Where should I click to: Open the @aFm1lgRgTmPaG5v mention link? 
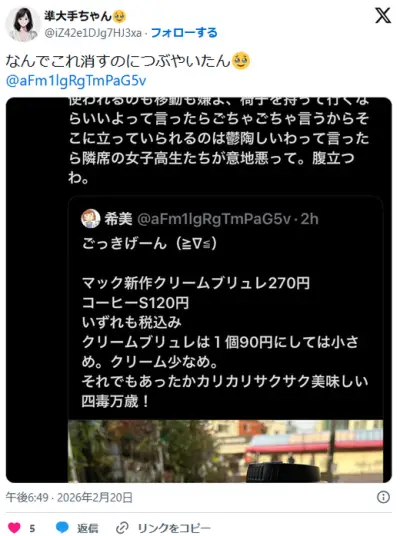[x=76, y=81]
